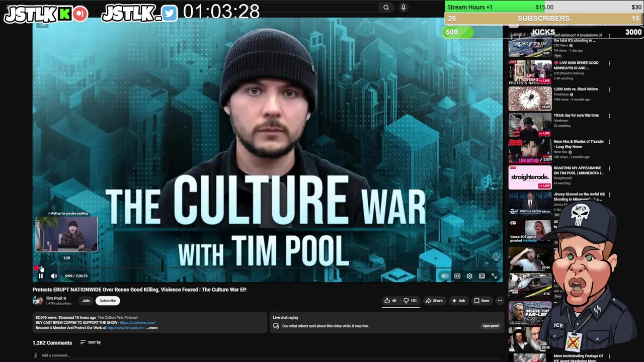Open the three-dot more actions menu
Image resolution: width=644 pixels, height=362 pixels.
point(500,301)
